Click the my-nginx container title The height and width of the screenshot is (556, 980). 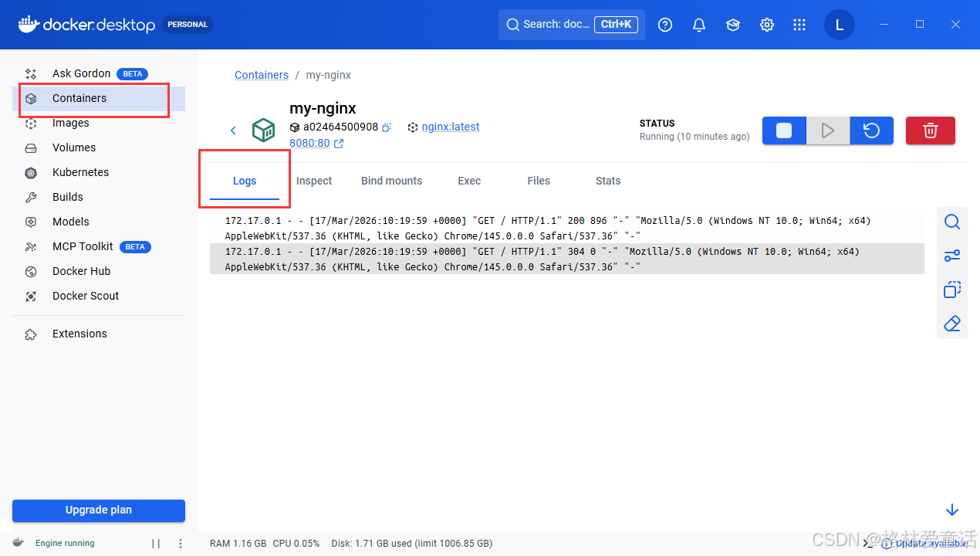323,108
